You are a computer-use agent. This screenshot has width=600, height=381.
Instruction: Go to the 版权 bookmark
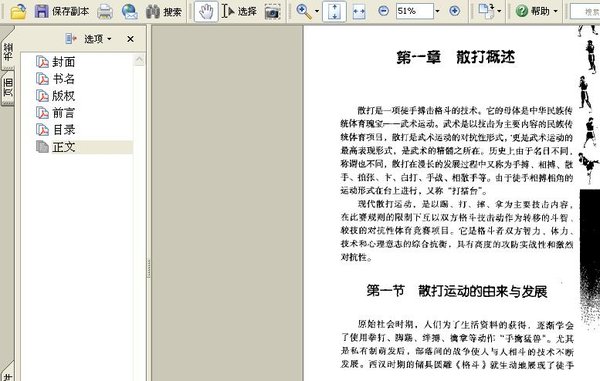pos(64,96)
